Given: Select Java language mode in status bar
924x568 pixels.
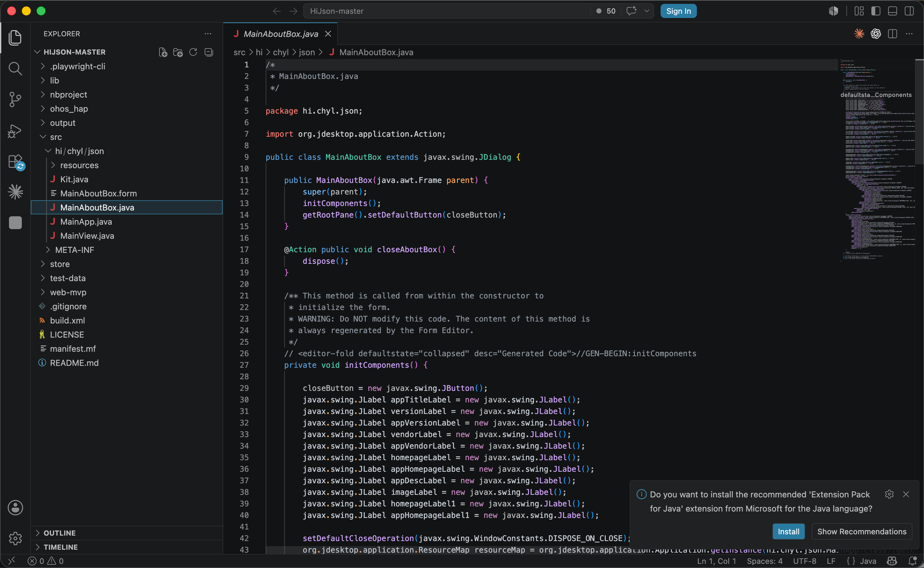Looking at the screenshot, I should click(x=868, y=561).
